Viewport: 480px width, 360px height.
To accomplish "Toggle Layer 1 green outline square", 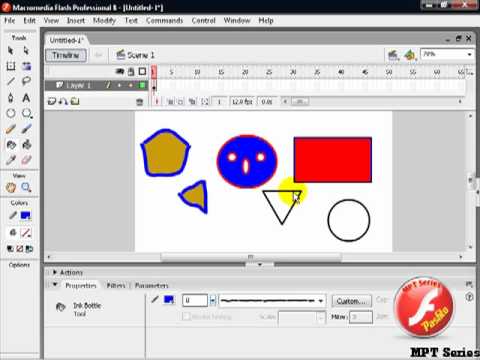I will pyautogui.click(x=142, y=85).
